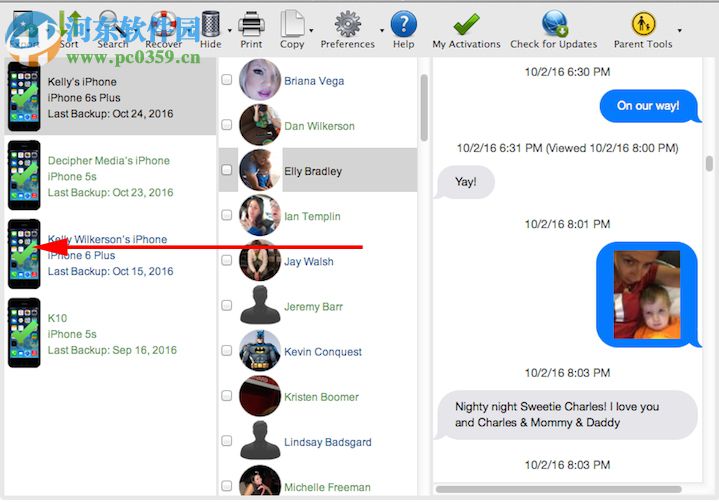719x502 pixels.
Task: Check the Elly Bradley checkbox
Action: coord(227,170)
